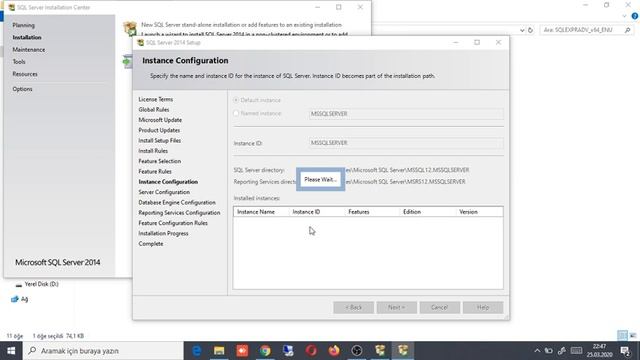This screenshot has height=360, width=640.
Task: Select Ağ network item in Explorer tree
Action: [20, 299]
